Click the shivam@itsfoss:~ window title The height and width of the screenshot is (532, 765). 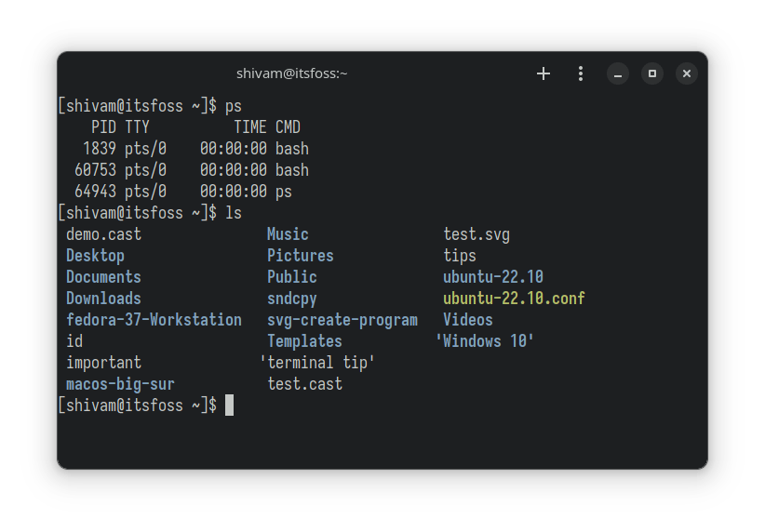pyautogui.click(x=291, y=73)
